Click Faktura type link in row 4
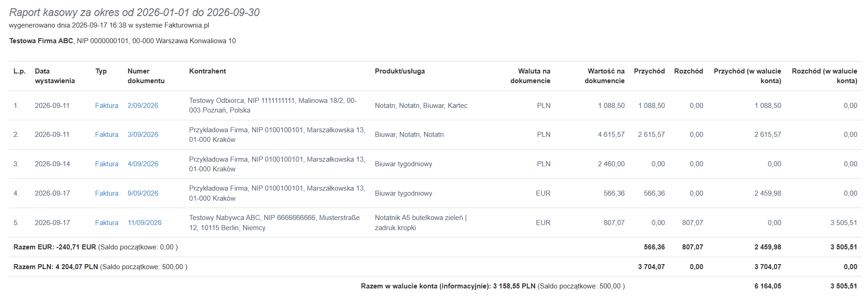 (107, 193)
